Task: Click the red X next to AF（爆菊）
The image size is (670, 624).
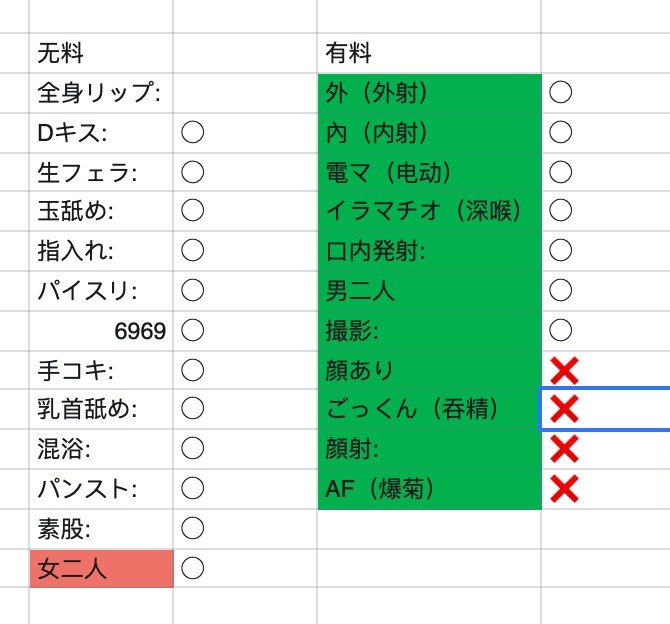Action: tap(564, 488)
